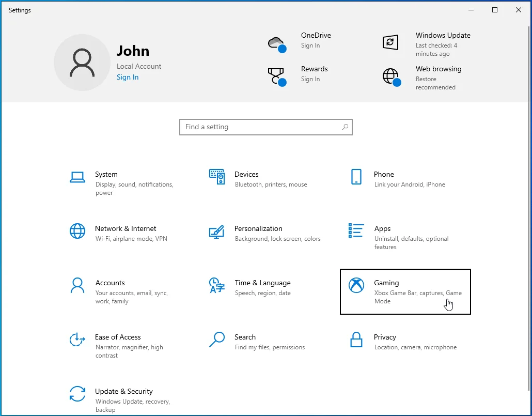Click 'Restore recommended' text
The image size is (532, 416).
click(x=435, y=83)
